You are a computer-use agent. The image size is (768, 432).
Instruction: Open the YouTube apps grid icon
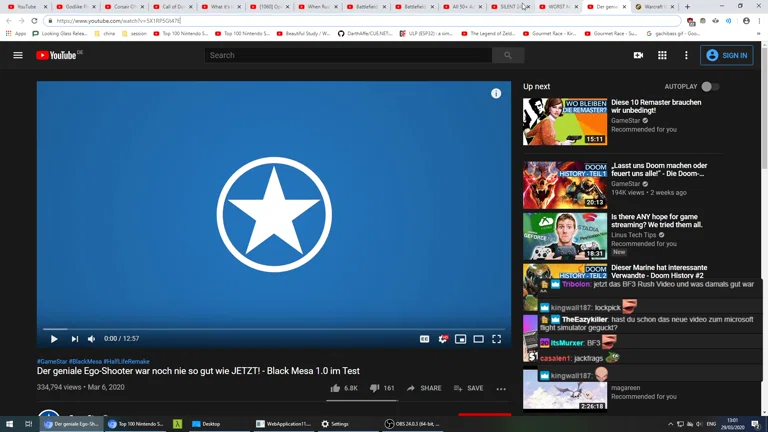(662, 55)
